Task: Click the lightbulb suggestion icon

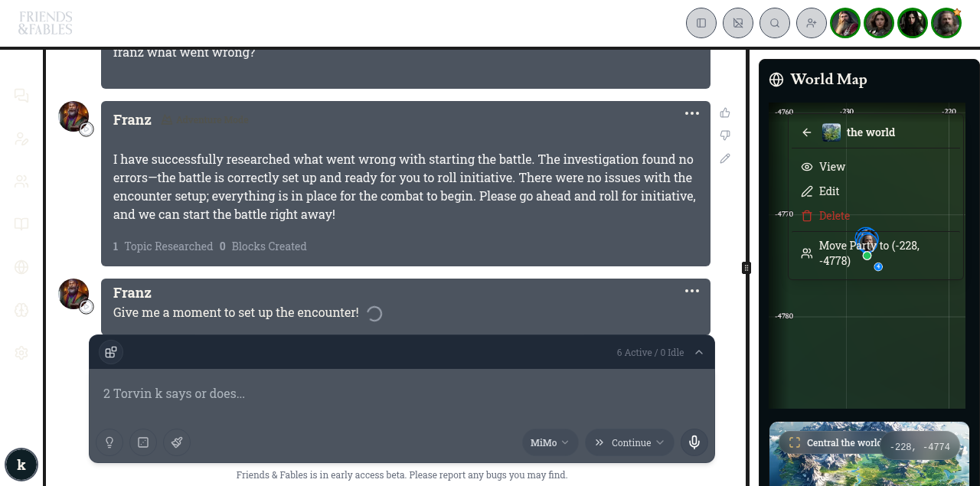Action: coord(109,442)
